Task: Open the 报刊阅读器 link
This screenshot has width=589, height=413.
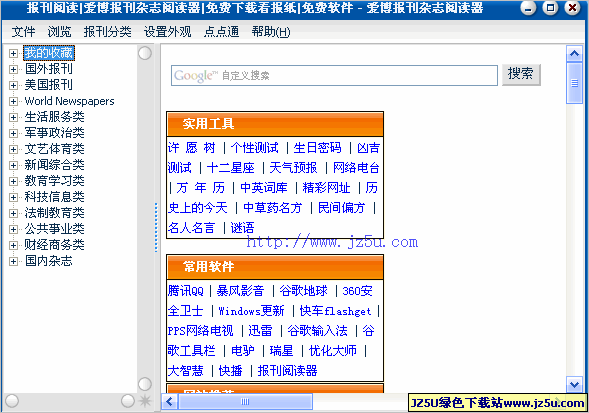Action: tap(287, 371)
